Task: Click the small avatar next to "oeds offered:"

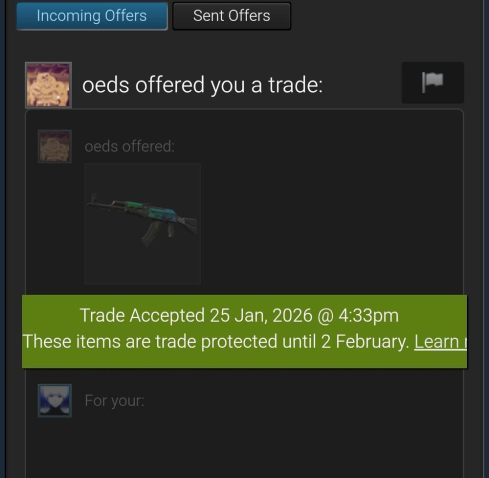Action: (55, 146)
